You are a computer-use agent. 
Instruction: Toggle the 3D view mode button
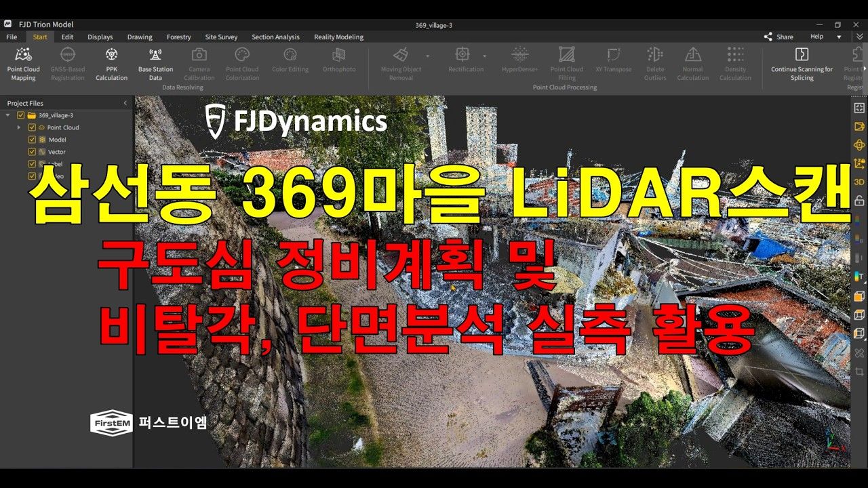click(859, 182)
